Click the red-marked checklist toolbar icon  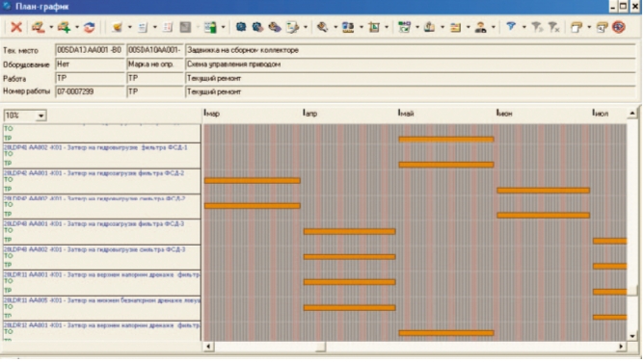tap(168, 28)
